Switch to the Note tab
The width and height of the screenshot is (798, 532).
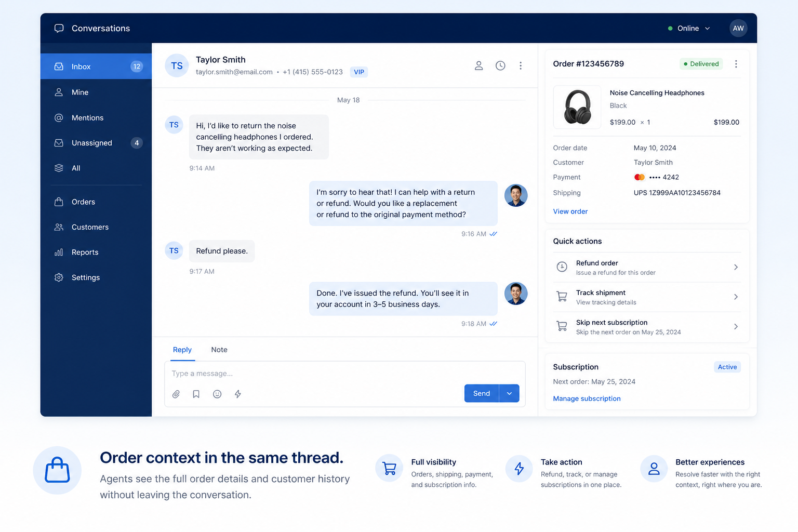click(219, 350)
